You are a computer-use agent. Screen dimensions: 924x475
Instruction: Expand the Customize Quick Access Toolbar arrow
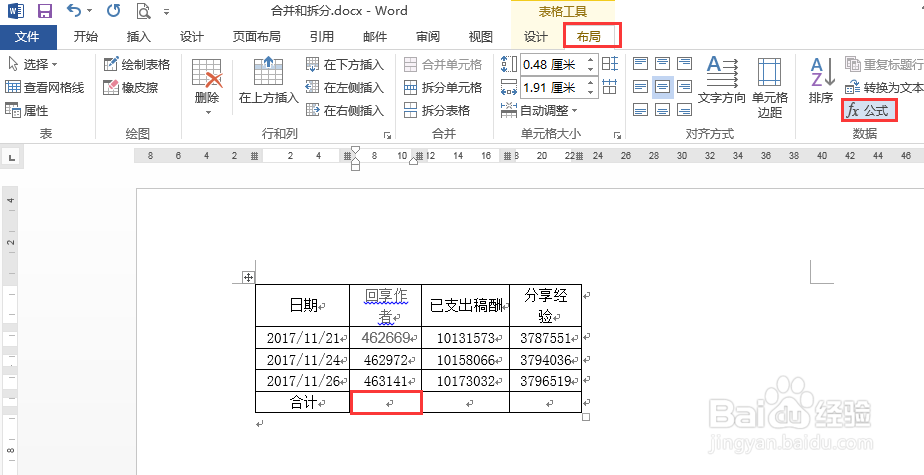[166, 11]
